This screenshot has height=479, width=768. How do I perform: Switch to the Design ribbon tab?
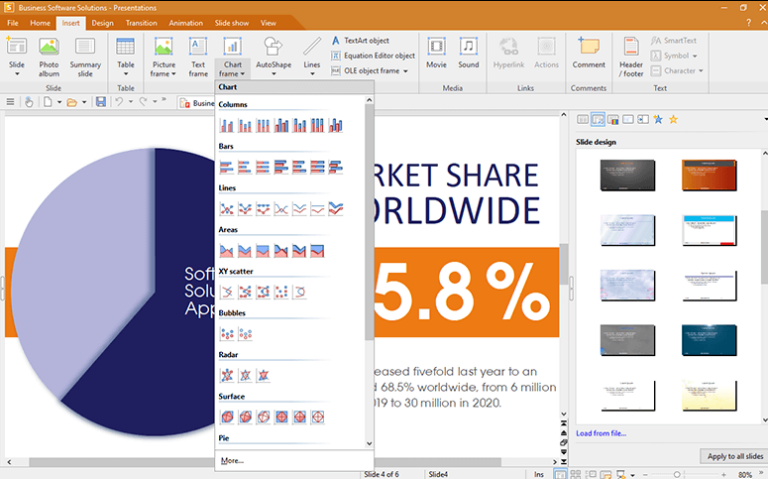click(102, 22)
